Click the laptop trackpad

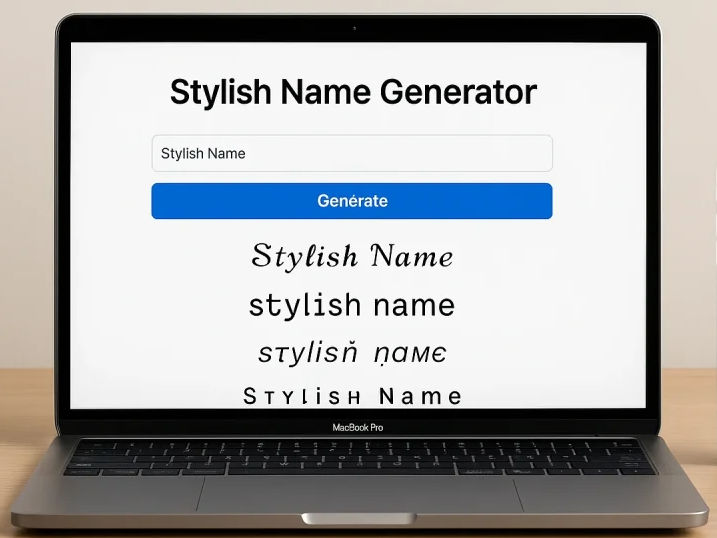tap(357, 495)
